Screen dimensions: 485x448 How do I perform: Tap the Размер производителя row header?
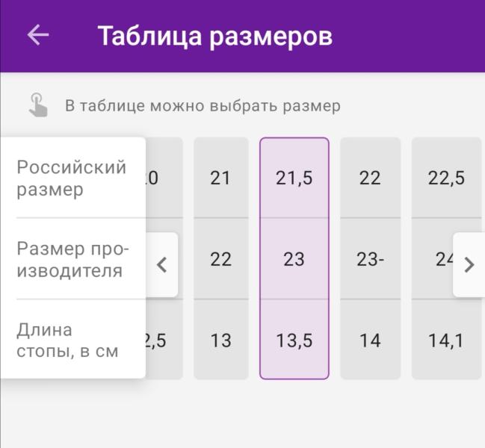click(x=72, y=259)
